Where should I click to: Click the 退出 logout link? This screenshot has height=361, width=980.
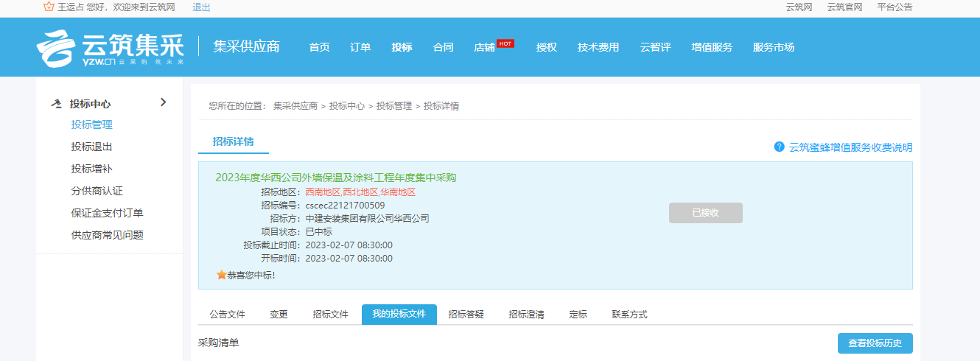tap(201, 7)
